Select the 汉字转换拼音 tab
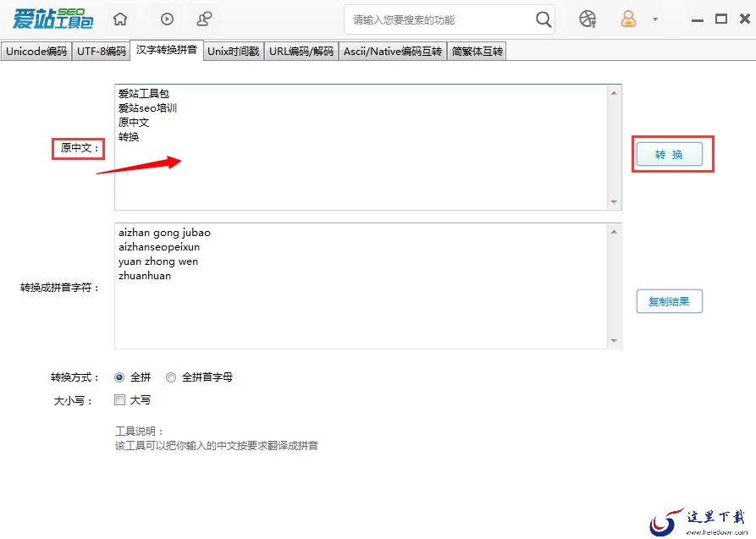 pyautogui.click(x=167, y=50)
